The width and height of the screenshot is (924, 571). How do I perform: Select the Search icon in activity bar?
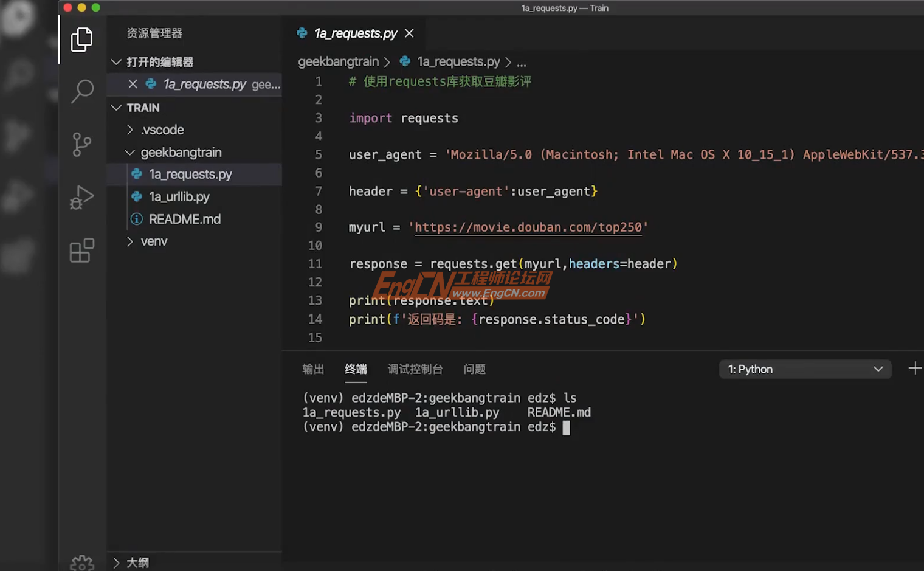click(x=82, y=91)
